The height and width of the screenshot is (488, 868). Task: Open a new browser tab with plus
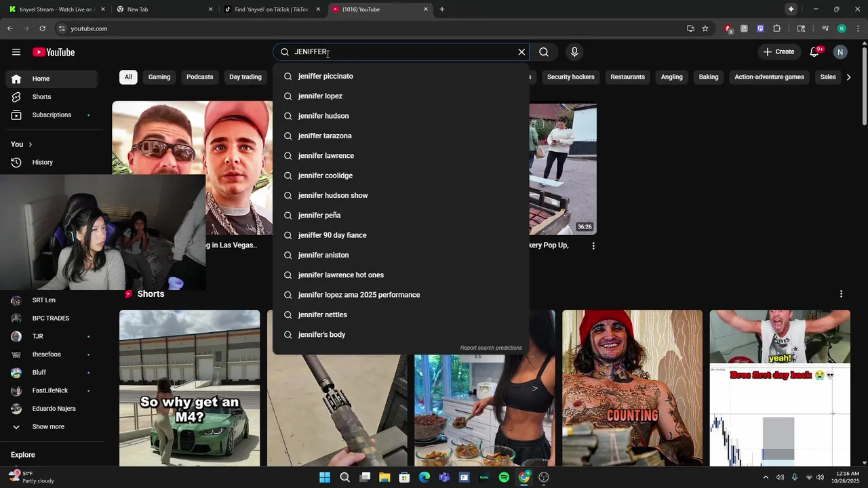[x=442, y=9]
